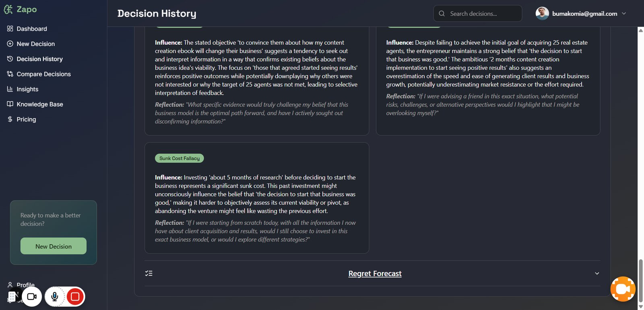Click the paragraph starting "Despite failing to achieve"

(x=488, y=64)
